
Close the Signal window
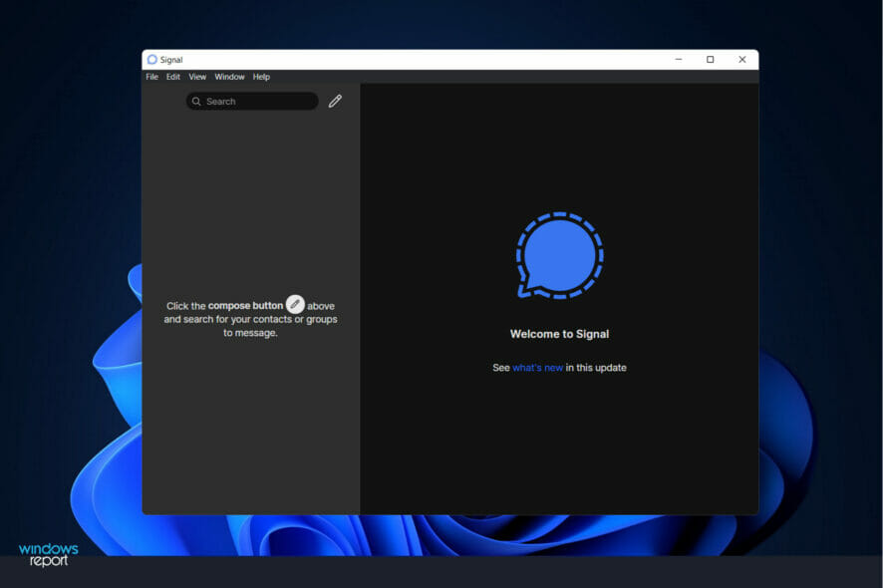742,59
